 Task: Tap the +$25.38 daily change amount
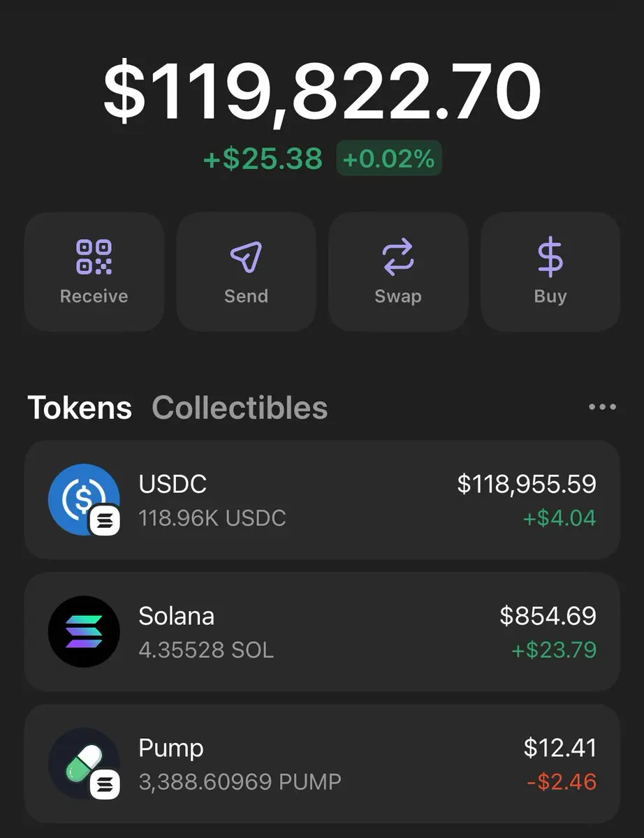[263, 159]
